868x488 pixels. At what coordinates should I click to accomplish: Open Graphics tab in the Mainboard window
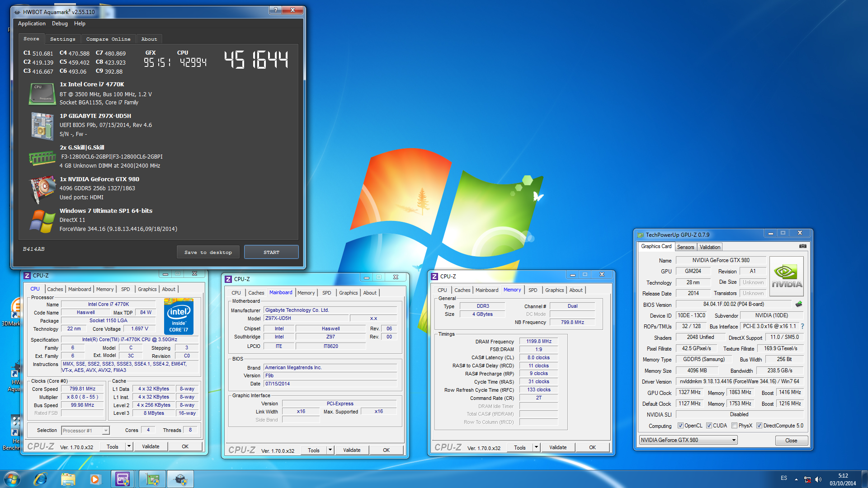pyautogui.click(x=348, y=293)
